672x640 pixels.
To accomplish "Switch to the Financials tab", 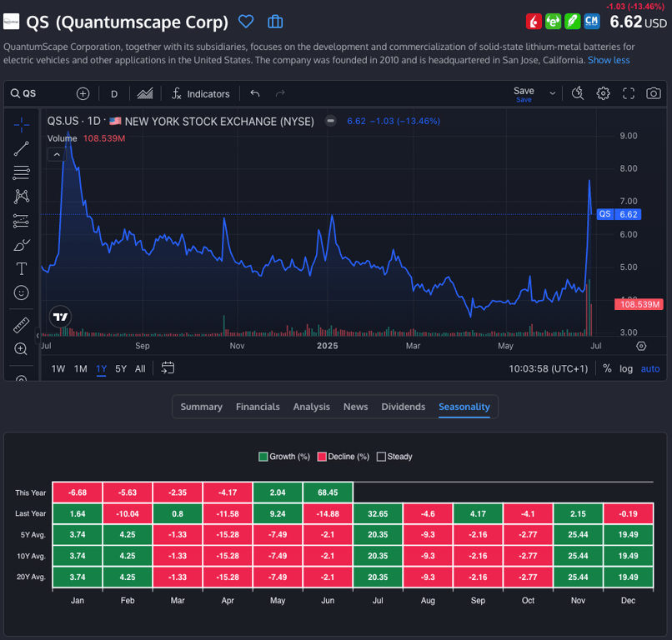I will point(258,407).
